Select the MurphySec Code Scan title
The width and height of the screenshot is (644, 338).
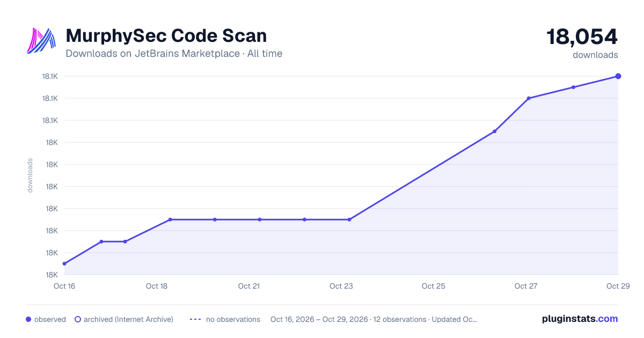[166, 36]
